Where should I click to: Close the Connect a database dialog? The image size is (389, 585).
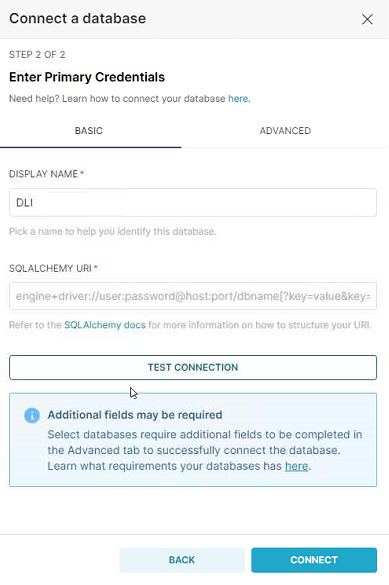(x=367, y=19)
